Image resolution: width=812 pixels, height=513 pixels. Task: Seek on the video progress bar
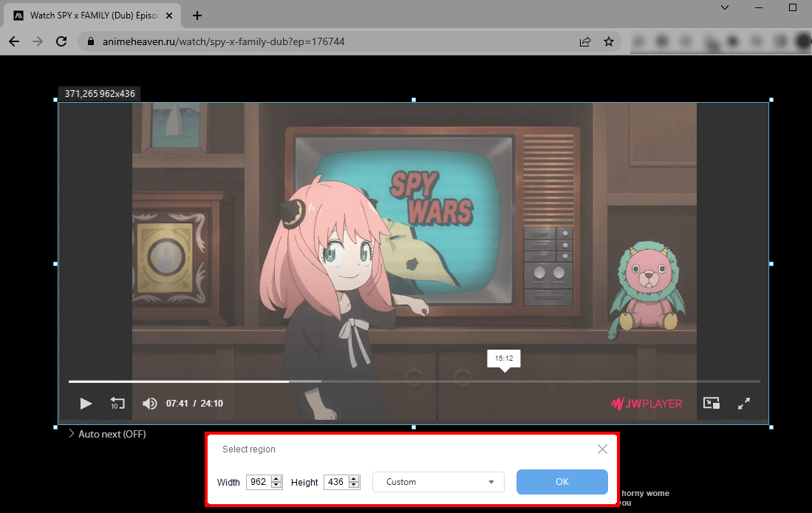point(414,381)
